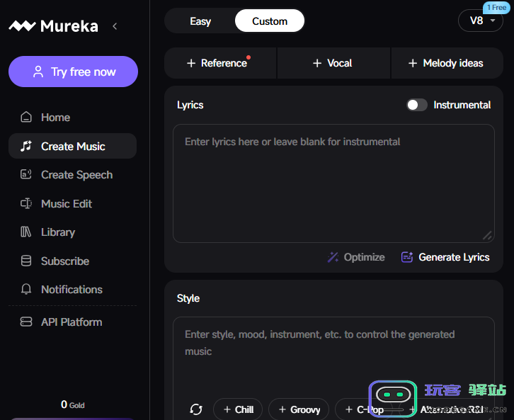Switch to Easy mode
The image size is (514, 420).
[x=200, y=21]
